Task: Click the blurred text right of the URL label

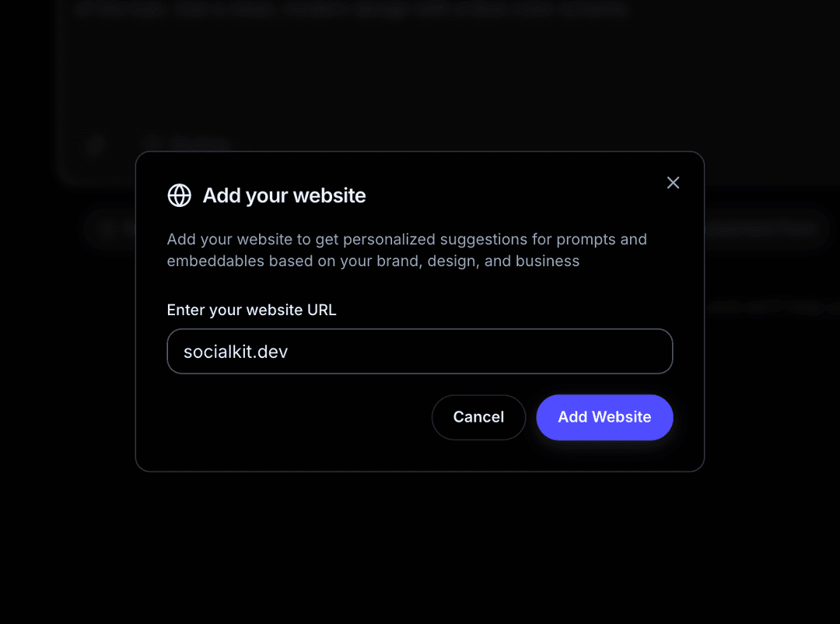Action: click(x=770, y=307)
